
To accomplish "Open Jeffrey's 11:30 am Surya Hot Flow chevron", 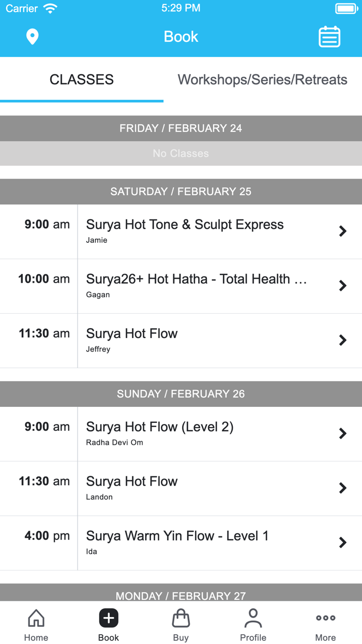I will point(343,340).
